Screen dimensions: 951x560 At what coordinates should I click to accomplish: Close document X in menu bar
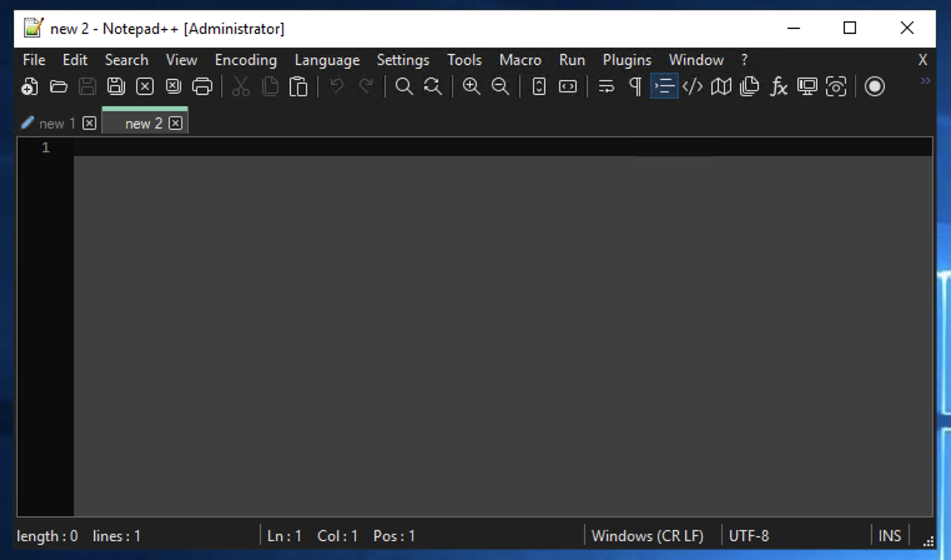pyautogui.click(x=922, y=60)
